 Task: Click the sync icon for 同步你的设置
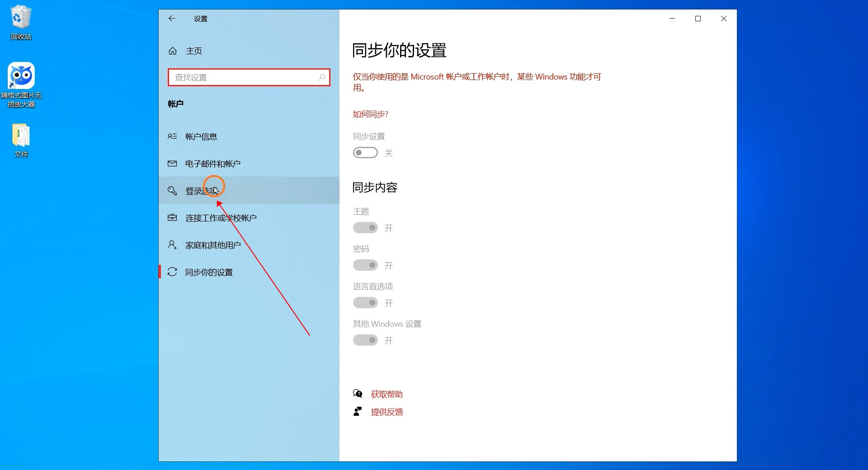click(172, 272)
